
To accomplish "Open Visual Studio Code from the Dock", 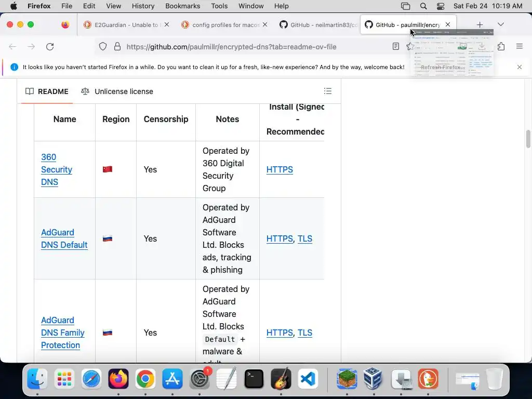I will [308, 379].
